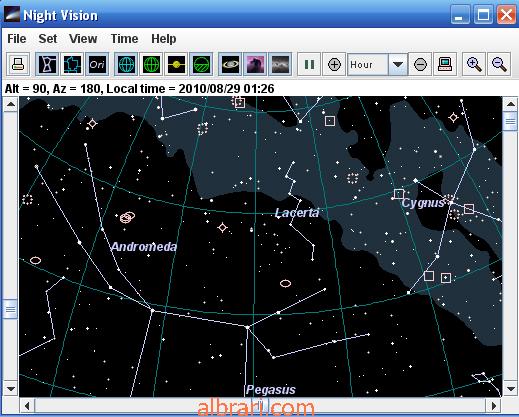Image resolution: width=519 pixels, height=417 pixels.
Task: Step time backward with minus button
Action: pyautogui.click(x=420, y=64)
